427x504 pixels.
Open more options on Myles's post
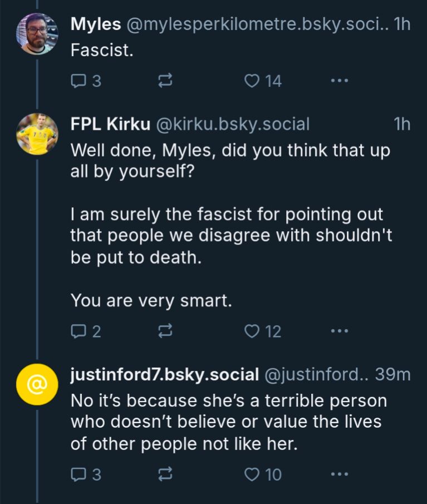coord(339,81)
